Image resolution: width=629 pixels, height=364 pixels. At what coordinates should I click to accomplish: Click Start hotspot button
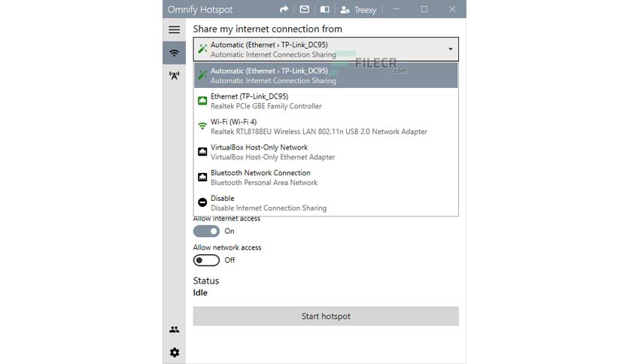tap(326, 317)
